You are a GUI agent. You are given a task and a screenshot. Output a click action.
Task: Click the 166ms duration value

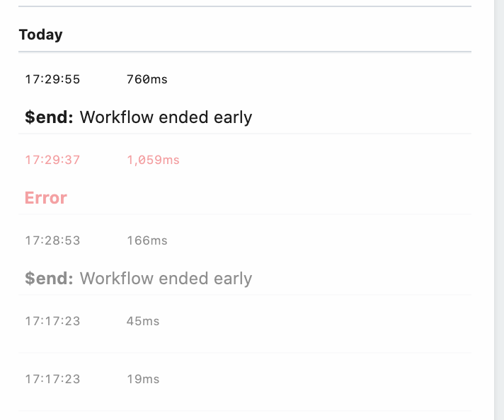[x=147, y=240]
